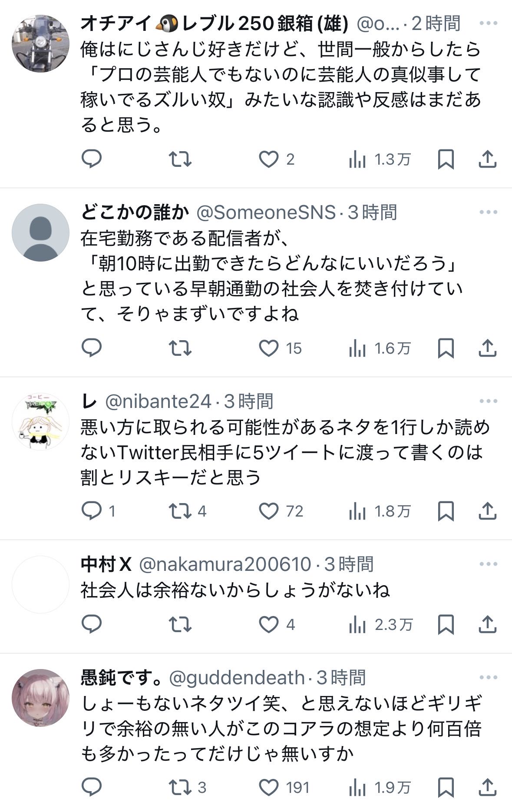Viewport: 512px width, 812px height.
Task: Share the @nibante24 tweet
Action: coord(487,511)
